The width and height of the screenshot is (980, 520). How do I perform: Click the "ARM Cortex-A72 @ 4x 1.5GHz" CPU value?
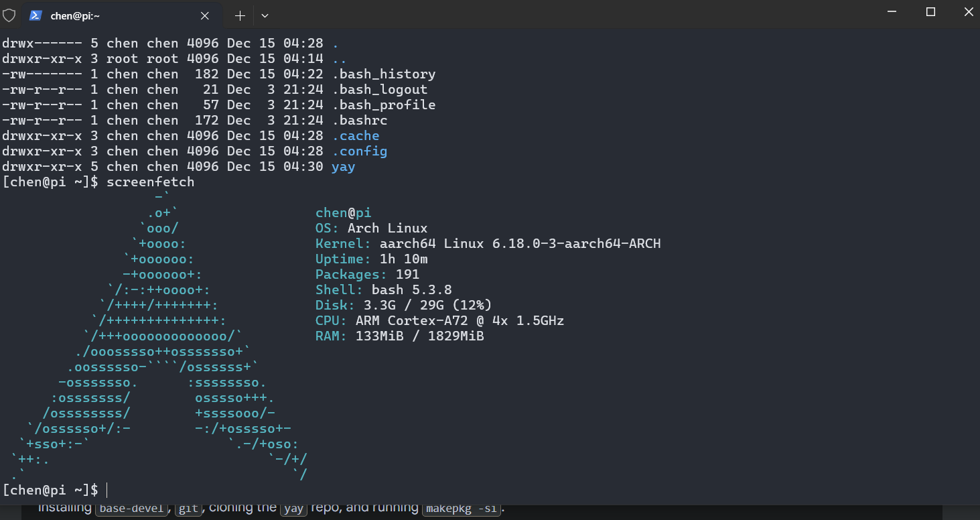(460, 321)
